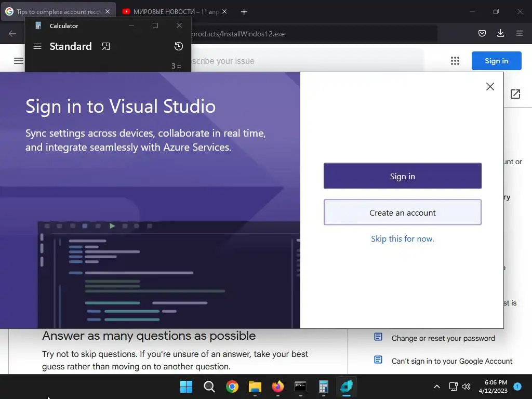Show hidden system tray icons
The width and height of the screenshot is (532, 399).
(437, 387)
